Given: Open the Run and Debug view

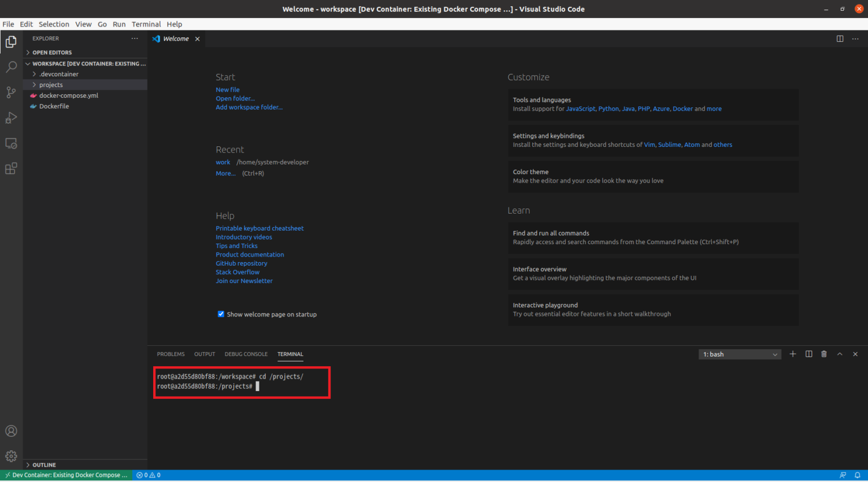Looking at the screenshot, I should coord(11,118).
